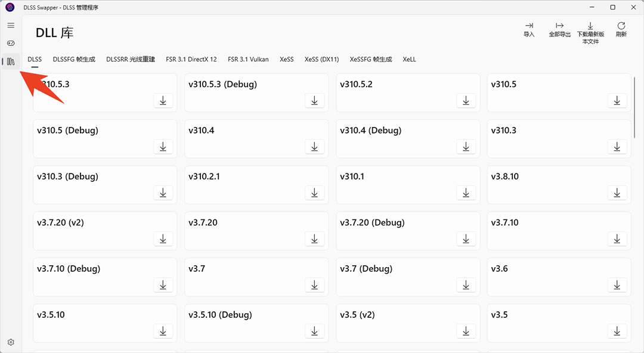The width and height of the screenshot is (644, 353).
Task: Download DLSS v3.8.10
Action: pos(617,193)
